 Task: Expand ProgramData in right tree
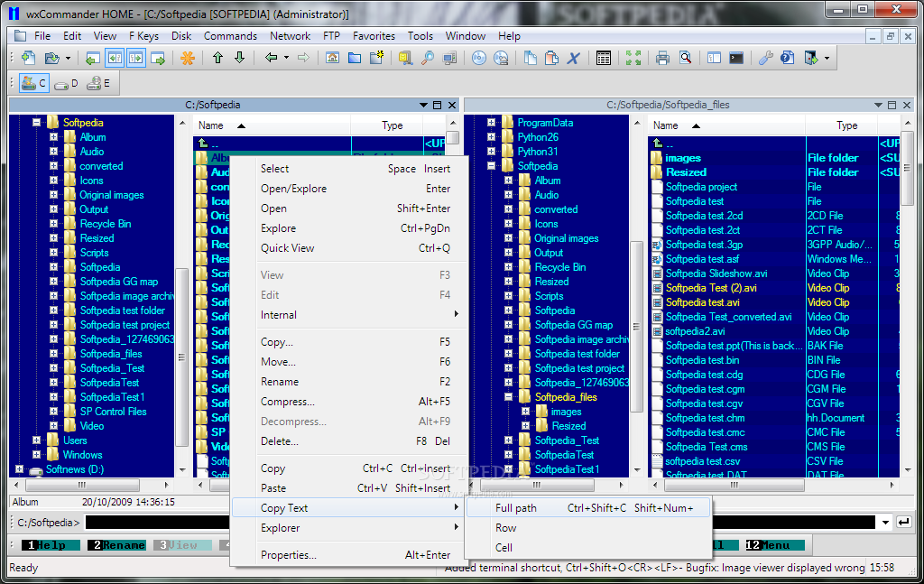tap(491, 123)
